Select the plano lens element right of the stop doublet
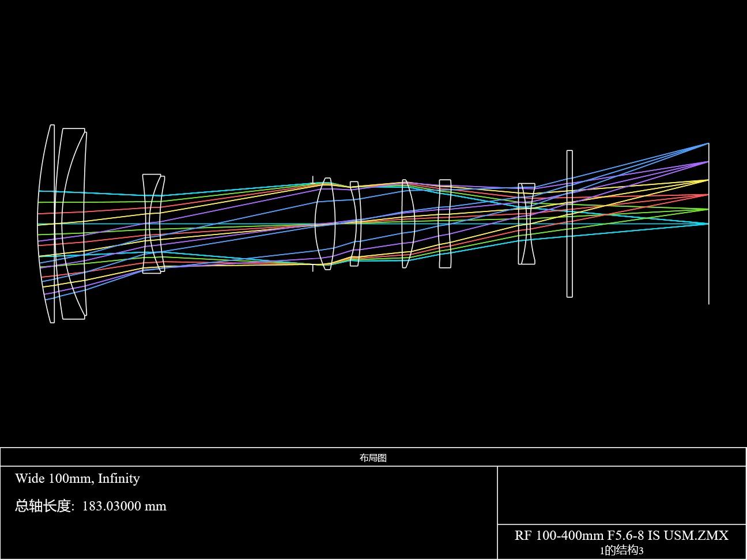747x560 pixels. [x=354, y=224]
